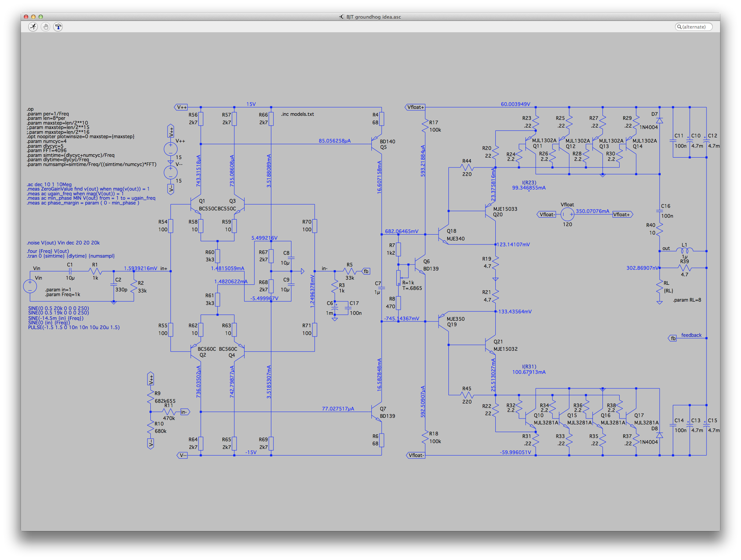Viewport: 741px width, 560px height.
Task: Select the .inc models.txt directive text
Action: [x=297, y=114]
